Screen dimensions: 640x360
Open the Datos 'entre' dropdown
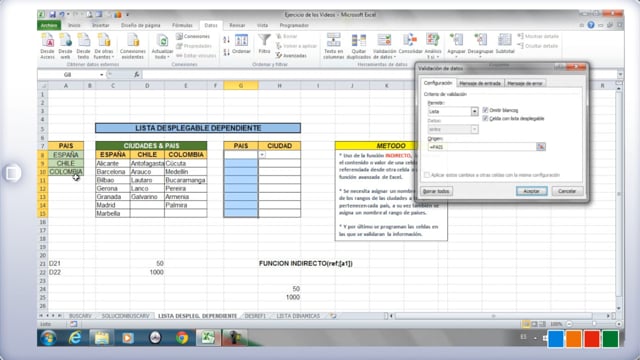click(474, 129)
